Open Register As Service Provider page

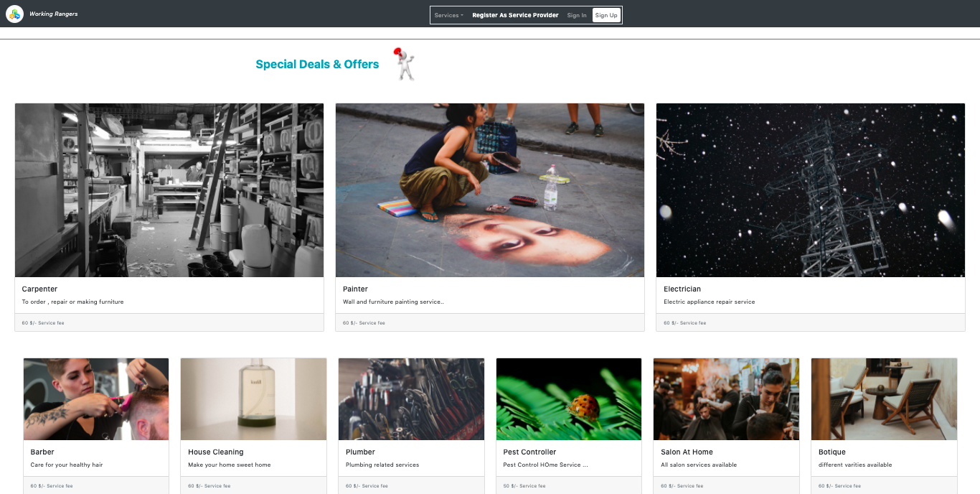[x=515, y=15]
